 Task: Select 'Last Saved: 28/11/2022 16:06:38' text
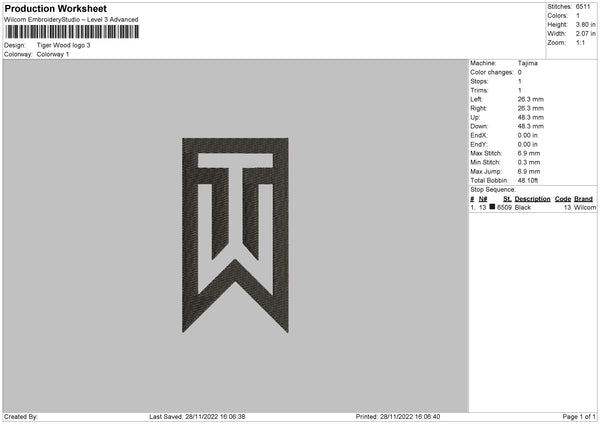pyautogui.click(x=197, y=417)
